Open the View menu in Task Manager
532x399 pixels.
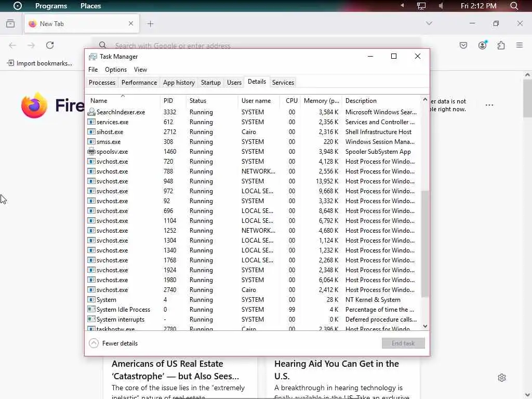(x=140, y=70)
